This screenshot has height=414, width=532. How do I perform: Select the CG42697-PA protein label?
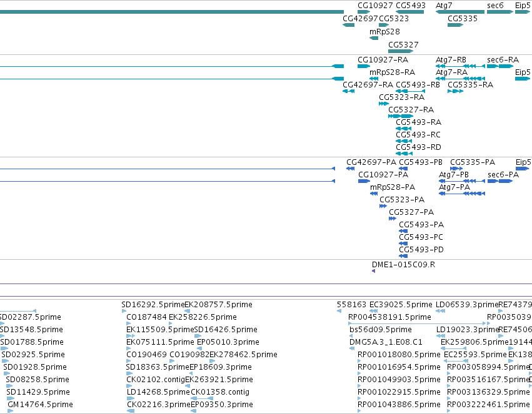pos(371,162)
